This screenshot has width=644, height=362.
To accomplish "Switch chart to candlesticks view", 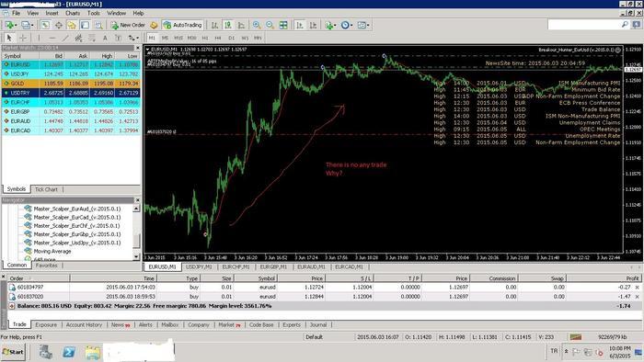I will [228, 25].
